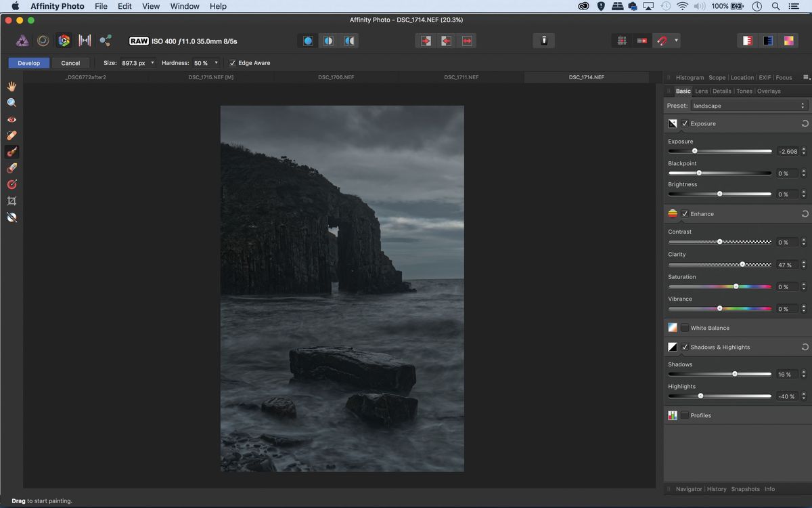Screen dimensions: 812x508
Task: Click the delete overlay trash icon
Action: click(x=543, y=41)
